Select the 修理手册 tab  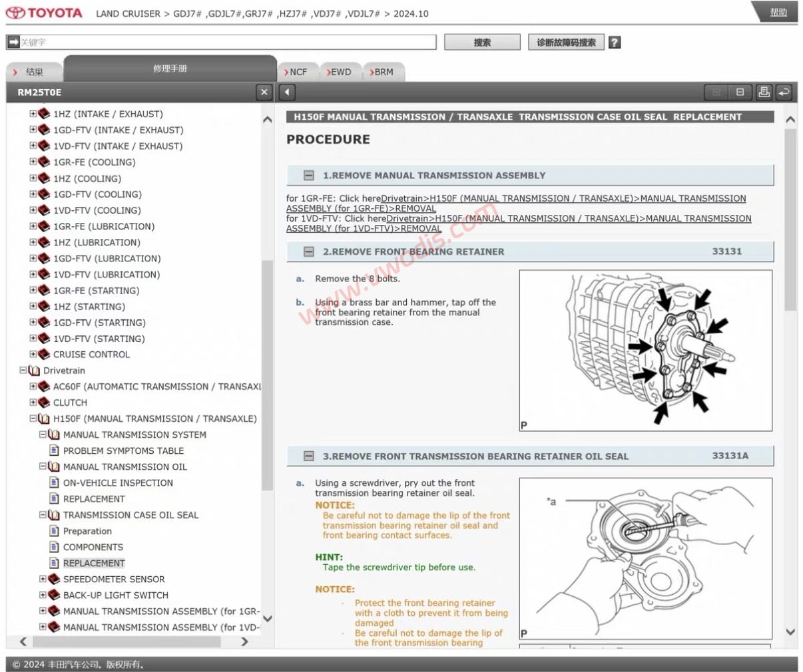(x=170, y=69)
